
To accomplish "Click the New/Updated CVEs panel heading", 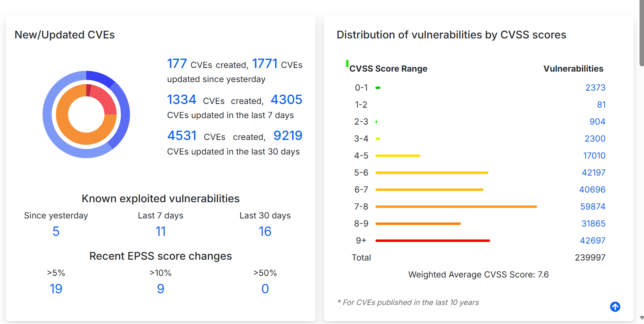I will 64,35.
